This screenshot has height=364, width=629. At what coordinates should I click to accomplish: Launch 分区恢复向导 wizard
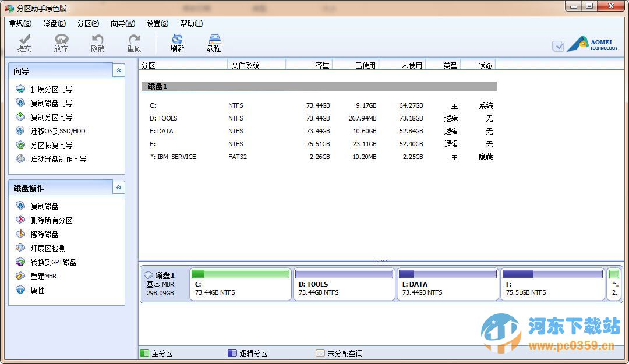coord(51,145)
